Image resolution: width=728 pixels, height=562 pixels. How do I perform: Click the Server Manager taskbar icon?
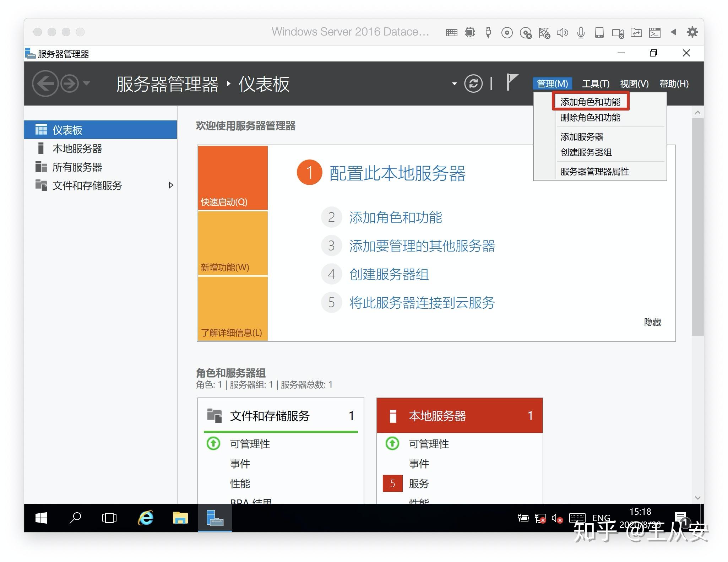coord(215,518)
